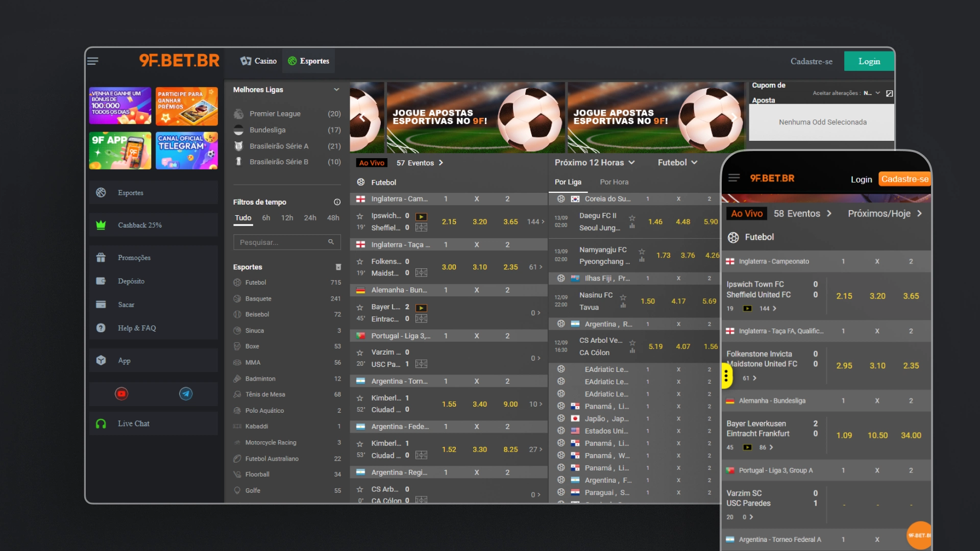Go to next banner slide arrow

coord(733,118)
